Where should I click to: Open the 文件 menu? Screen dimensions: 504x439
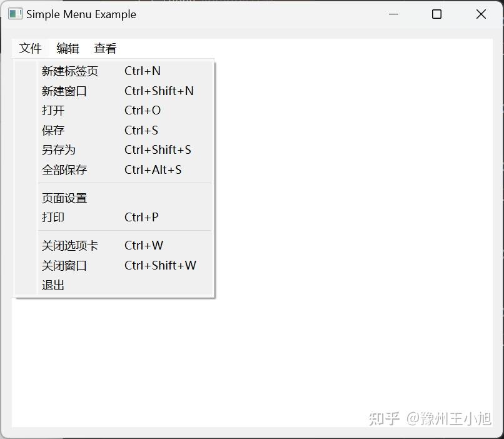30,48
